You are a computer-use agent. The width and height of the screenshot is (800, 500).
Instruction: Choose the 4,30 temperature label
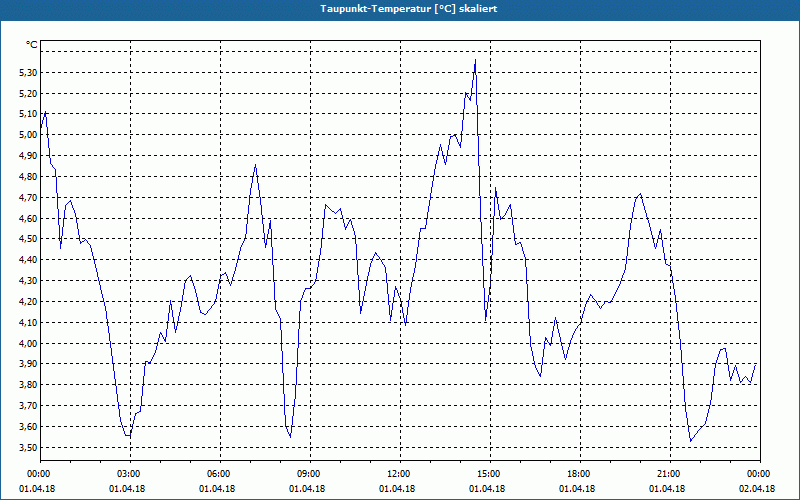(28, 281)
